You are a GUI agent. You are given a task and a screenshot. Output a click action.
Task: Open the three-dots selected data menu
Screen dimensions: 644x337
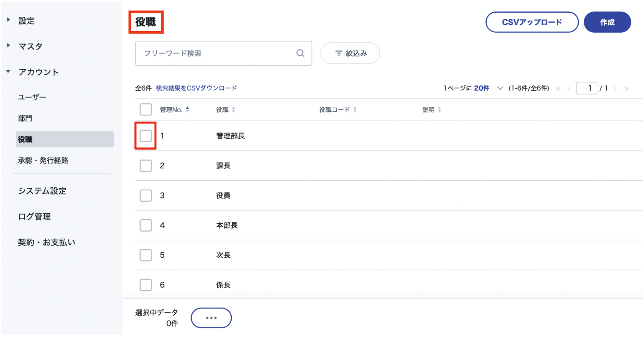pyautogui.click(x=211, y=318)
